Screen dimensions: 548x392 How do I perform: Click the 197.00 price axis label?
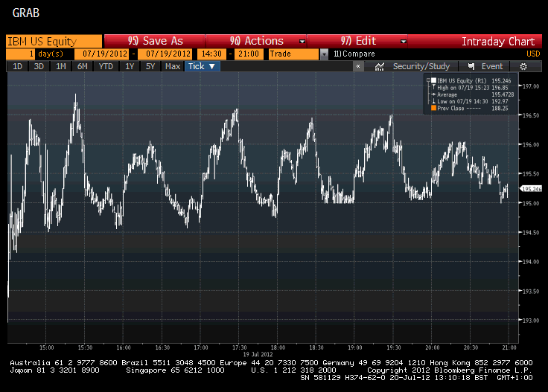(x=531, y=86)
